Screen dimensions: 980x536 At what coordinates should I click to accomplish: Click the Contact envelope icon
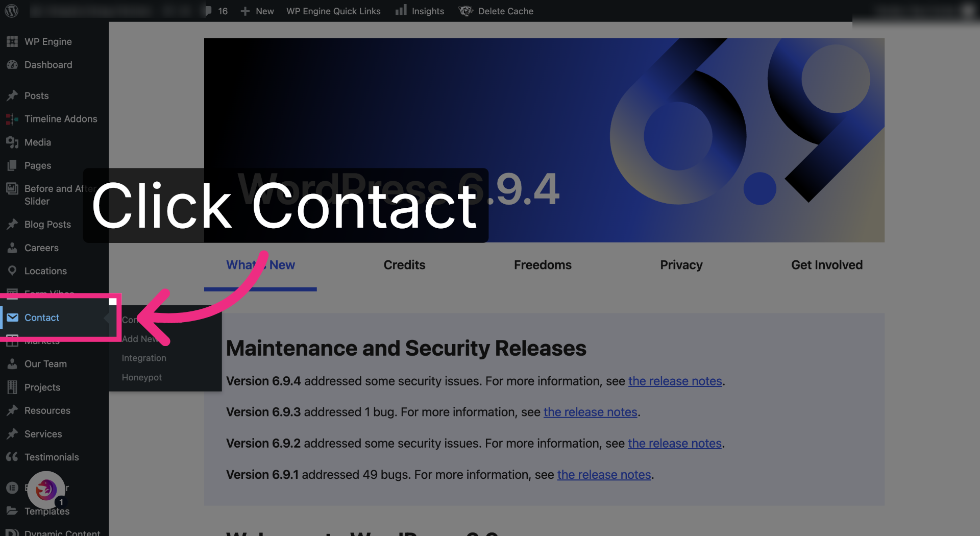pos(13,318)
